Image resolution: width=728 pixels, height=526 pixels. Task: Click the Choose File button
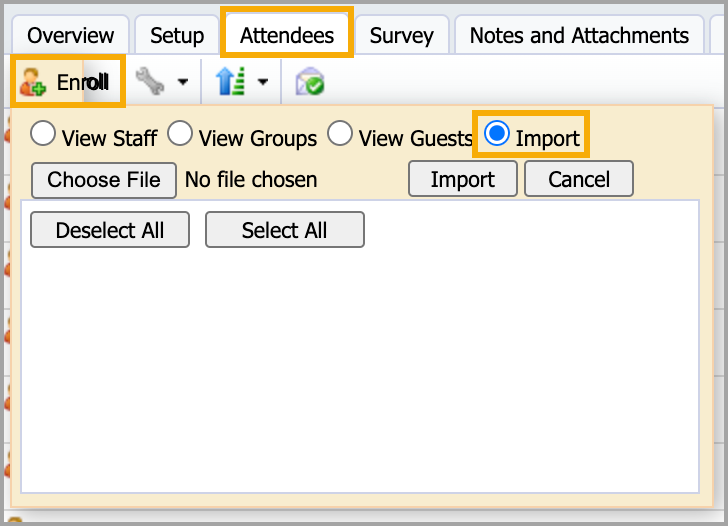[104, 180]
